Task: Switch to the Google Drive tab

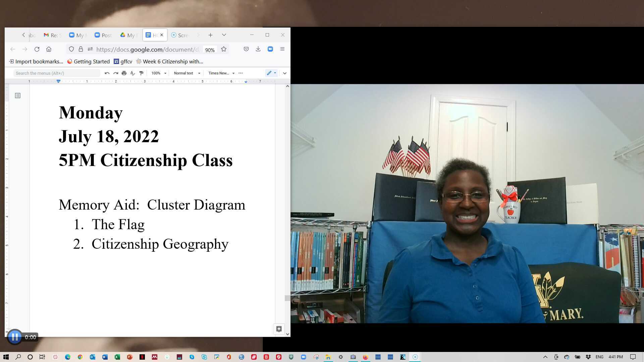Action: point(127,35)
